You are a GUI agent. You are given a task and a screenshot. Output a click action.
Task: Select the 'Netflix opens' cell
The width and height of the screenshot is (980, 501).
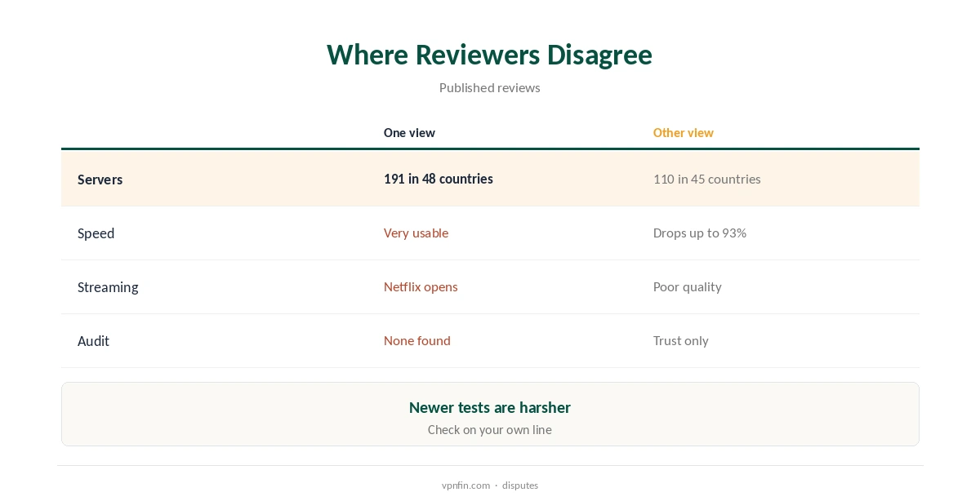tap(421, 286)
